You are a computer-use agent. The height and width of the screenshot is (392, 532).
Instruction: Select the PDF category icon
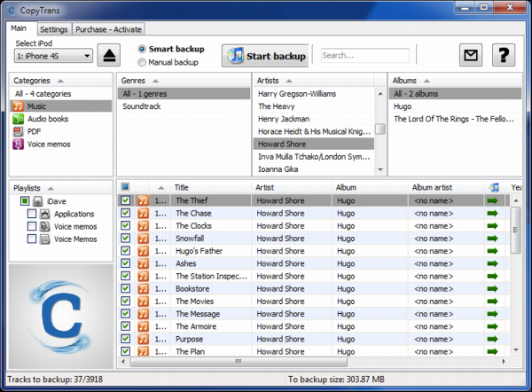tap(19, 131)
